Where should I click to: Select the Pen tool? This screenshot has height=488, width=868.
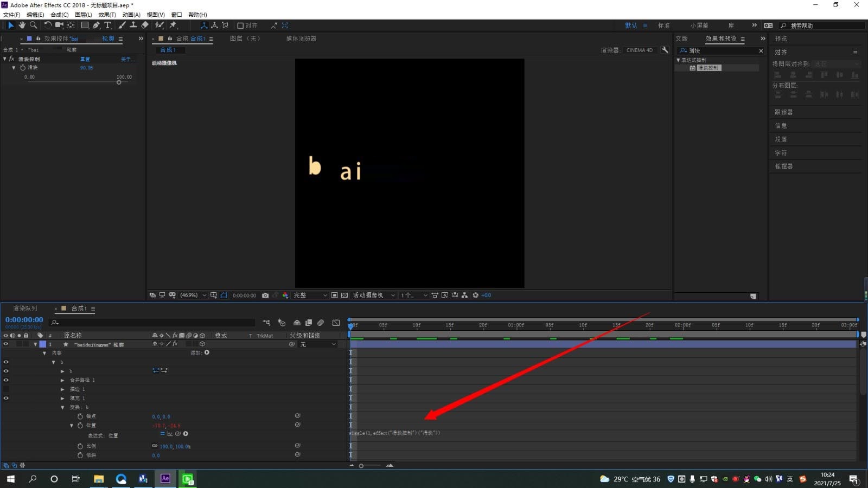click(96, 25)
